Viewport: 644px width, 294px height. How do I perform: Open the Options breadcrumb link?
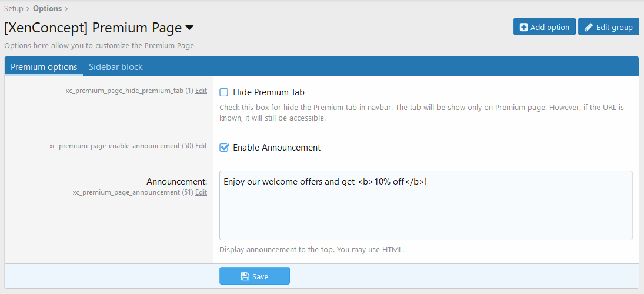[47, 9]
